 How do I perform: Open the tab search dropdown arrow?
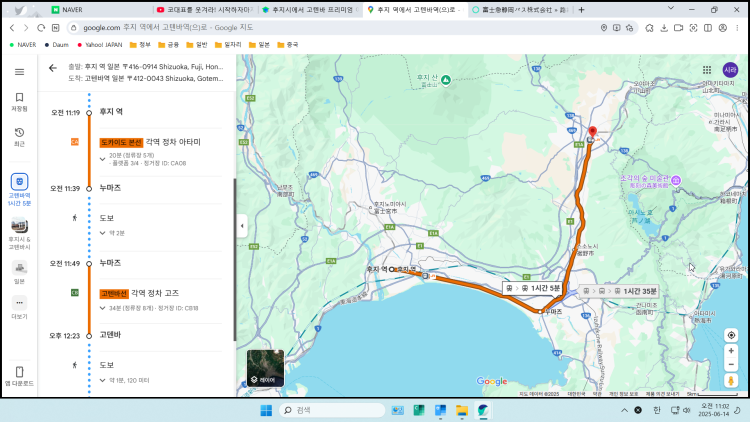(671, 8)
